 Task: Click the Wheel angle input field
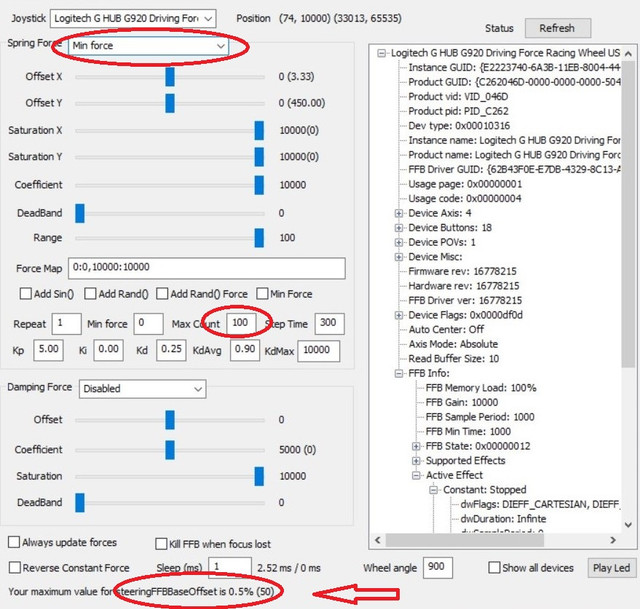click(437, 567)
